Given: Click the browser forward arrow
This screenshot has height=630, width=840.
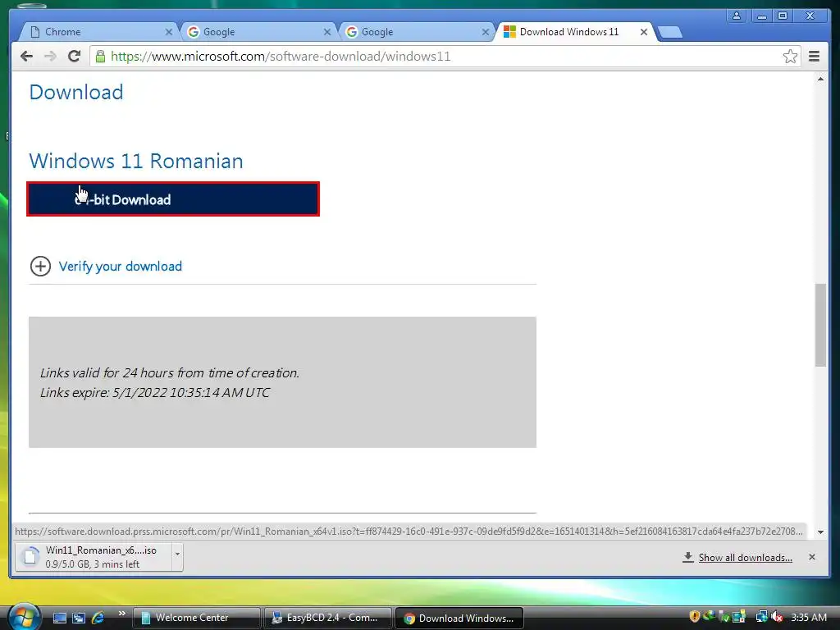Looking at the screenshot, I should click(x=50, y=57).
